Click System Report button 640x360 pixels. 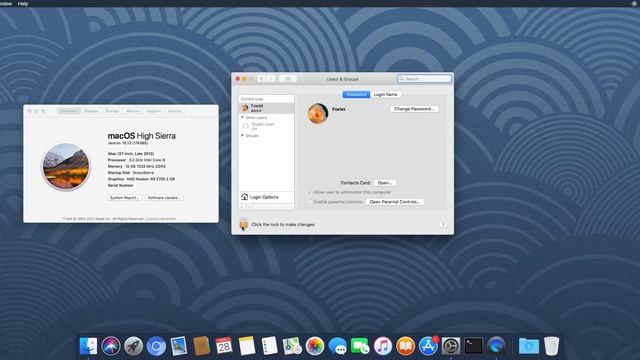tap(124, 198)
